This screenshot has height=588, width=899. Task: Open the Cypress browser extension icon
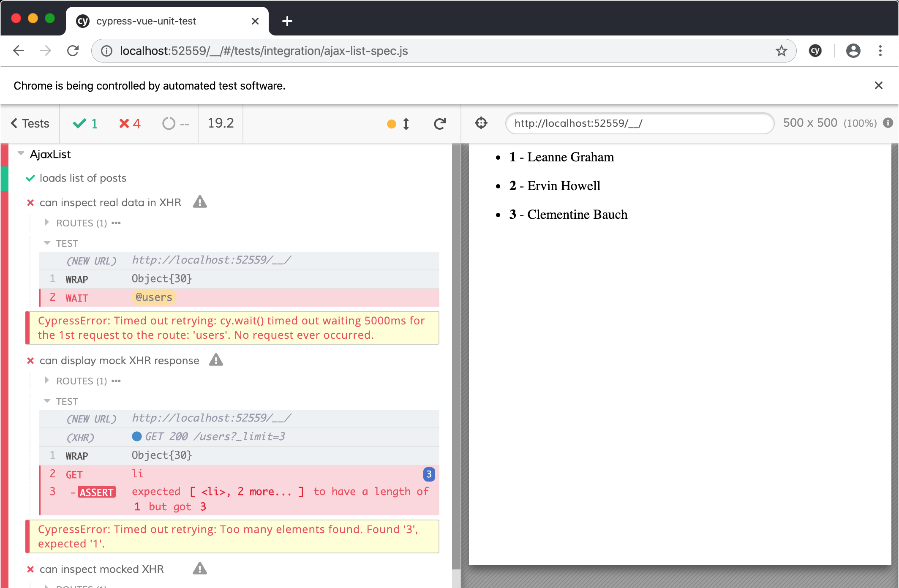(815, 51)
